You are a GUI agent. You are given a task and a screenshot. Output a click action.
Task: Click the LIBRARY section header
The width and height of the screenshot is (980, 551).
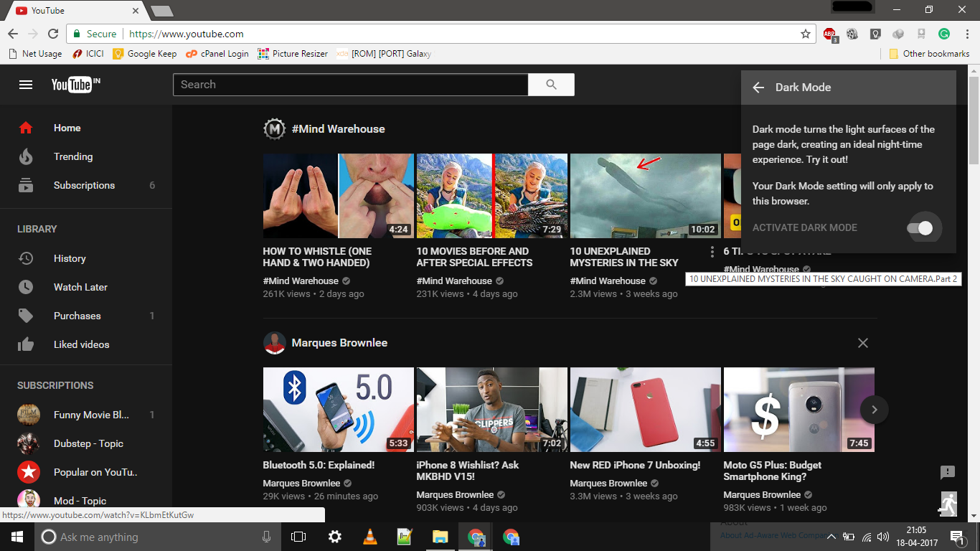tap(37, 229)
